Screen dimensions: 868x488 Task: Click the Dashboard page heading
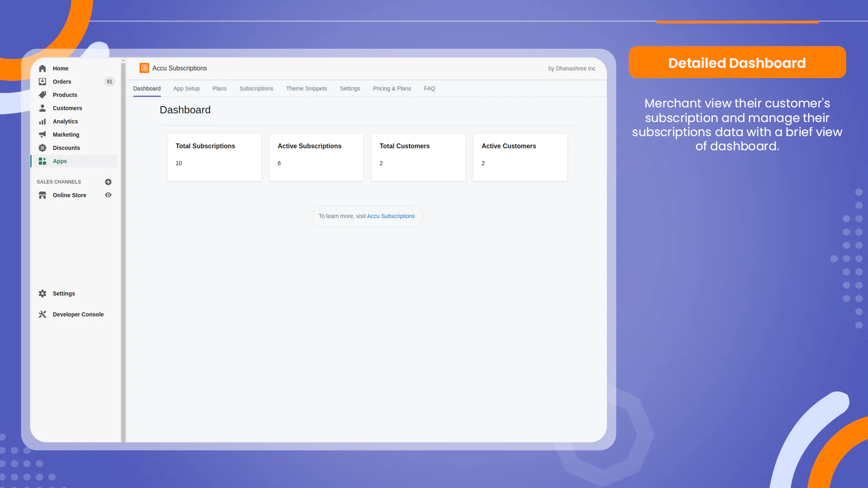[185, 110]
